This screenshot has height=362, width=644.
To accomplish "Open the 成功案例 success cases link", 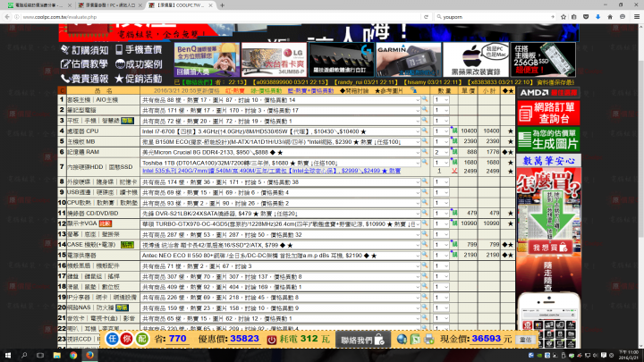I will point(139,64).
